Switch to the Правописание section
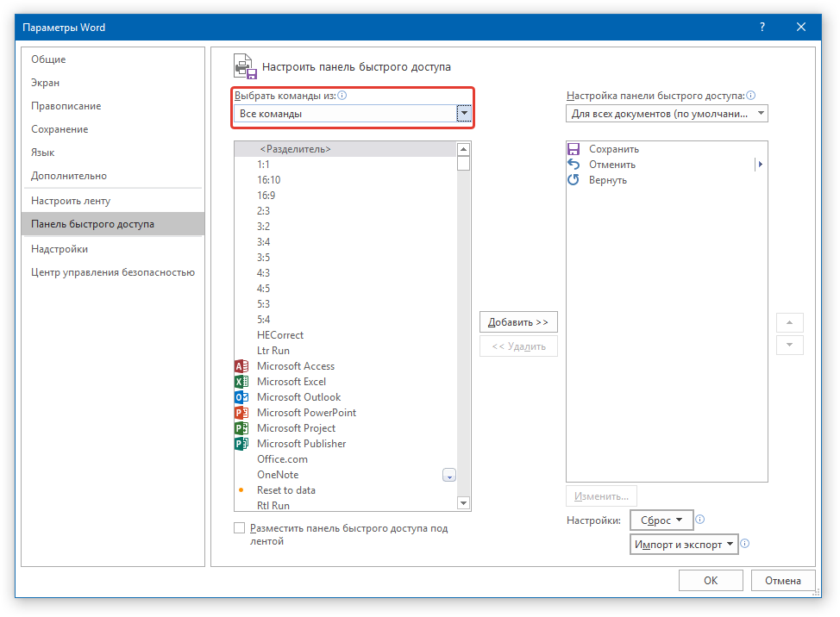The image size is (840, 617). pos(66,106)
